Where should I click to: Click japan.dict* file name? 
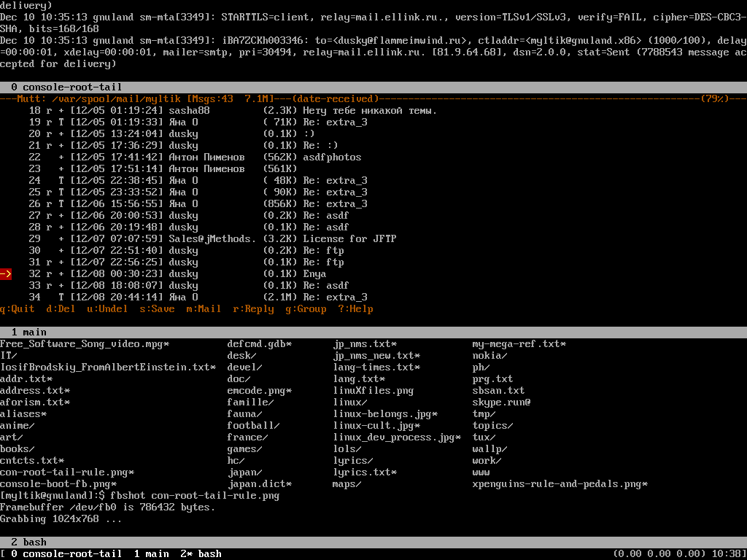pos(260,484)
